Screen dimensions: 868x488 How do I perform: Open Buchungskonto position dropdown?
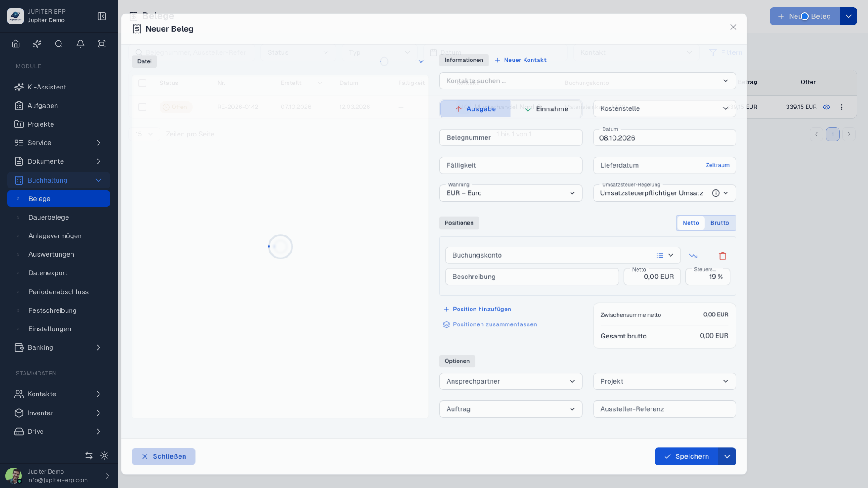point(563,255)
